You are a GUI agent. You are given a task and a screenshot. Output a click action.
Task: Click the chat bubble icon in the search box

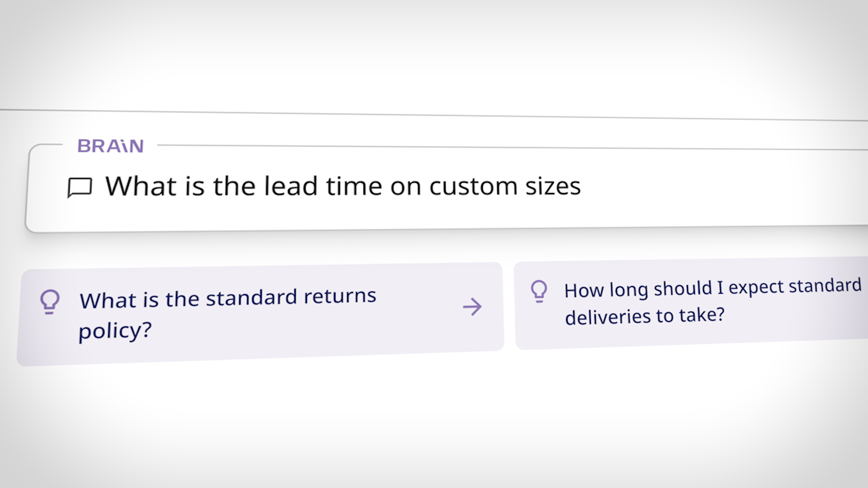[x=80, y=187]
